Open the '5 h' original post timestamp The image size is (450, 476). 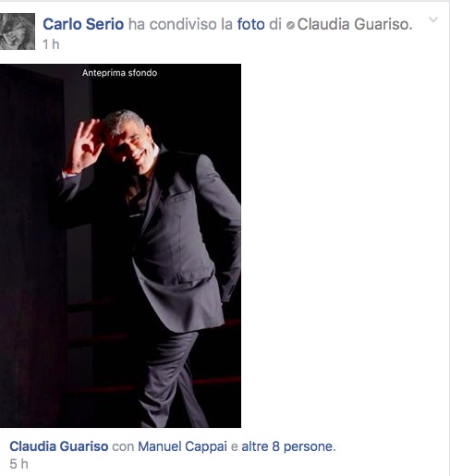[x=18, y=464]
